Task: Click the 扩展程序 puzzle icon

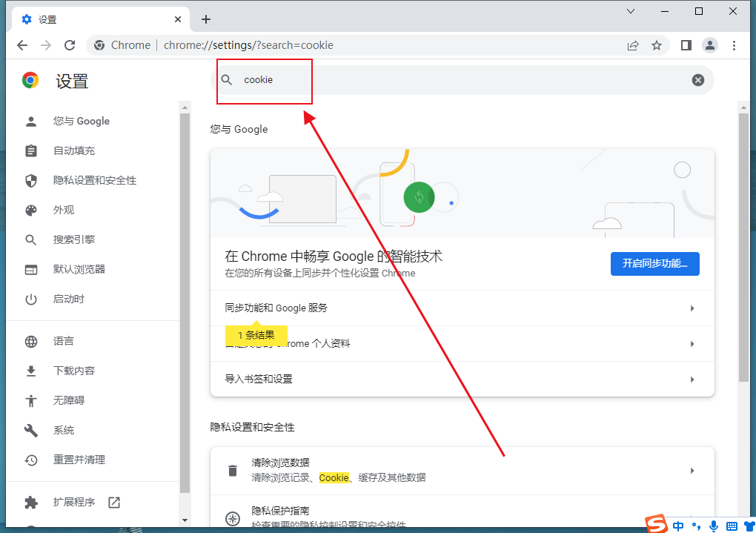Action: pyautogui.click(x=31, y=503)
